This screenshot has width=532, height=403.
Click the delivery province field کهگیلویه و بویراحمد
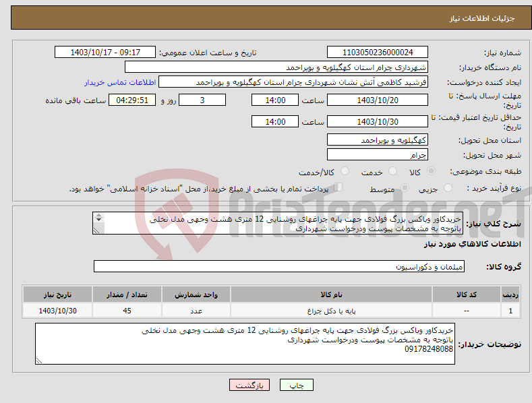coord(378,139)
